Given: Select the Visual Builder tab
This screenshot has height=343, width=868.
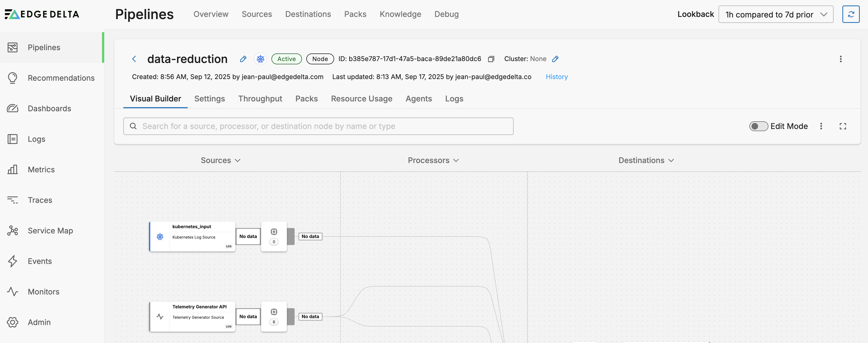Looking at the screenshot, I should pos(155,99).
